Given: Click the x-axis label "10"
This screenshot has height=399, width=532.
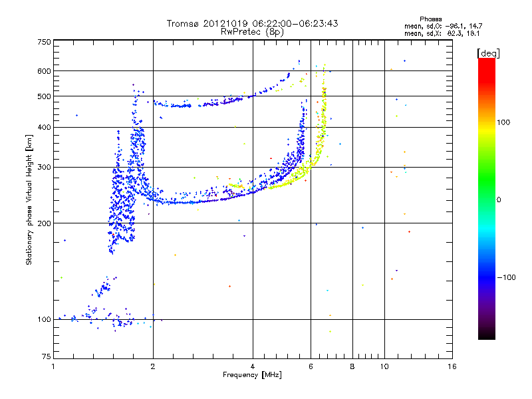Looking at the screenshot, I should [x=384, y=366].
